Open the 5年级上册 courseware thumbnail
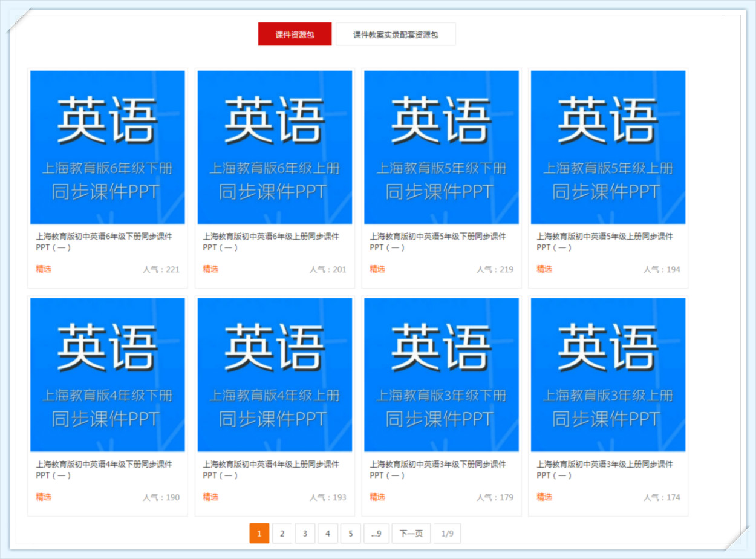The height and width of the screenshot is (559, 756). point(608,148)
